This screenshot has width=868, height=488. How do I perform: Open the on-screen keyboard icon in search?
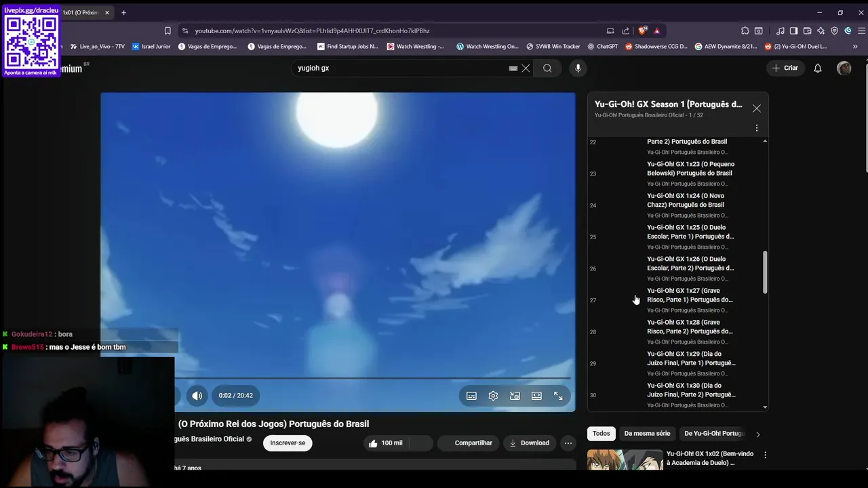pos(513,68)
